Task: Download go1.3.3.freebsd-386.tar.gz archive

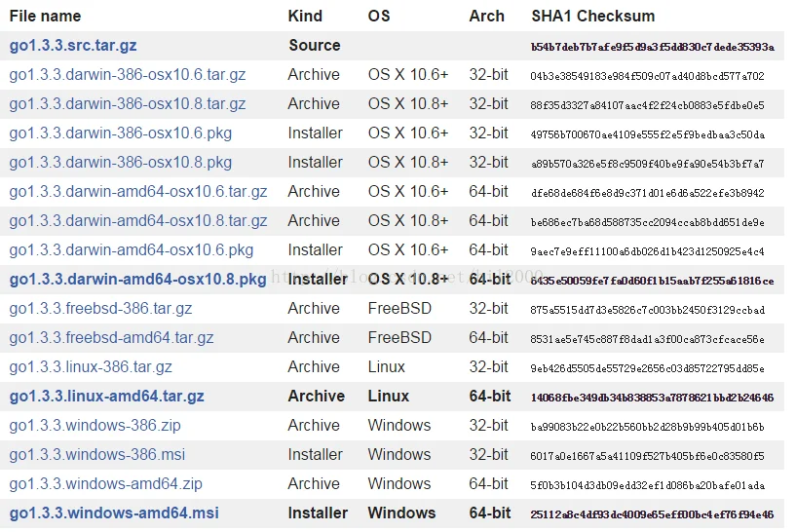Action: (100, 309)
